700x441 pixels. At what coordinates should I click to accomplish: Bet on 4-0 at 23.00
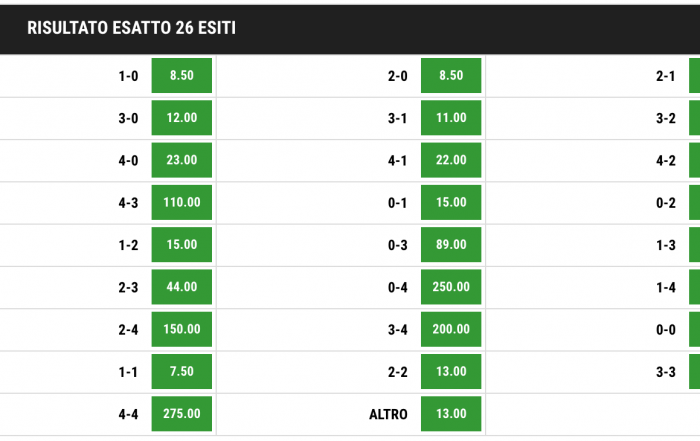click(x=182, y=160)
